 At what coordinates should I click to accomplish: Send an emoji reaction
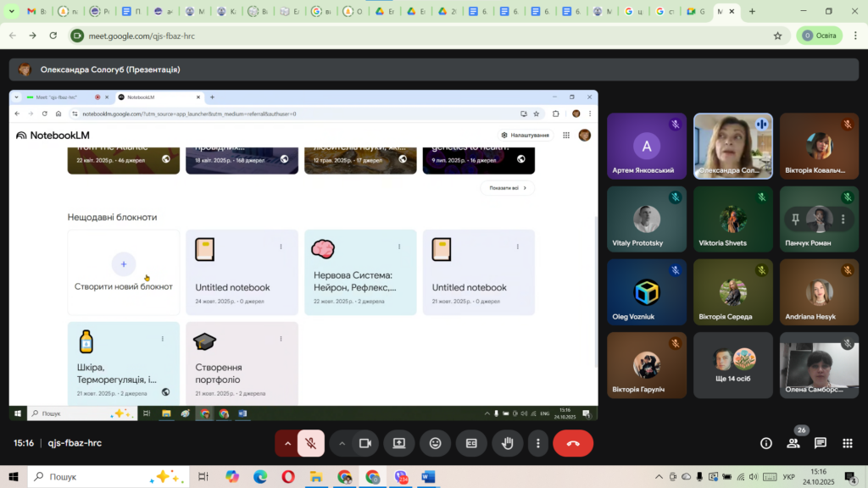[435, 443]
